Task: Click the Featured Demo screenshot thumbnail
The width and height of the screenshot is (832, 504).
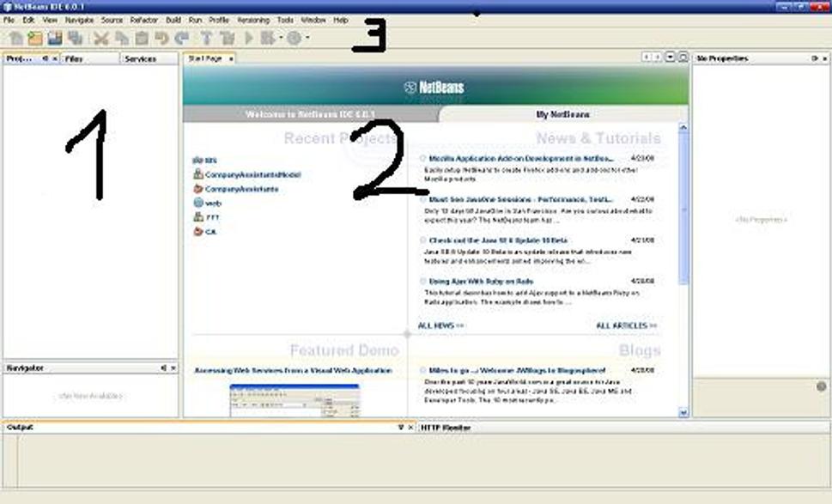Action: point(295,401)
